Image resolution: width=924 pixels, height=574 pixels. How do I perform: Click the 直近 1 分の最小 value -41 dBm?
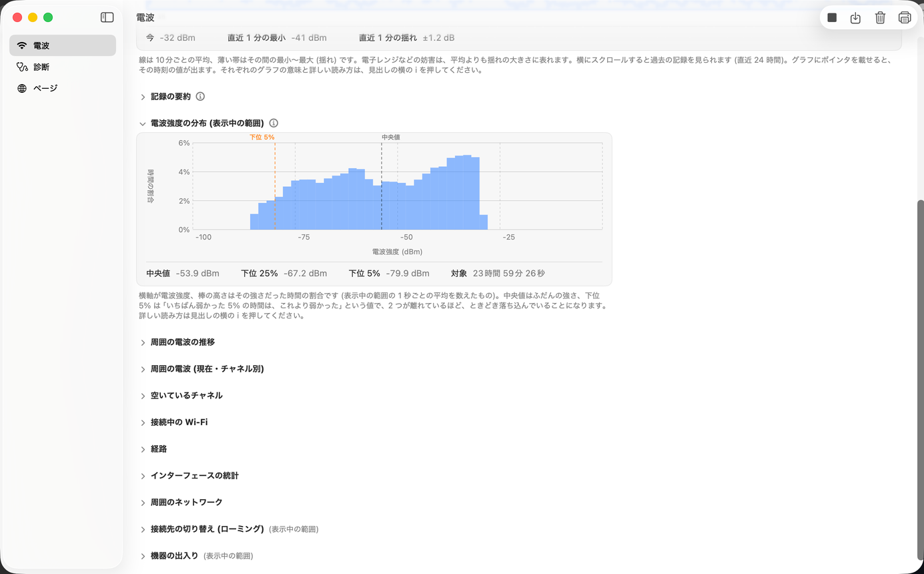click(309, 38)
